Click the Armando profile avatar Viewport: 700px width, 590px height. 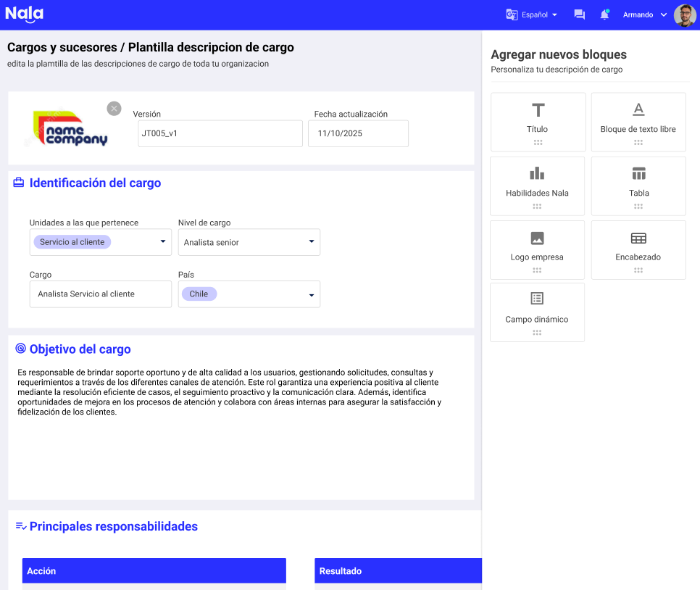[685, 15]
